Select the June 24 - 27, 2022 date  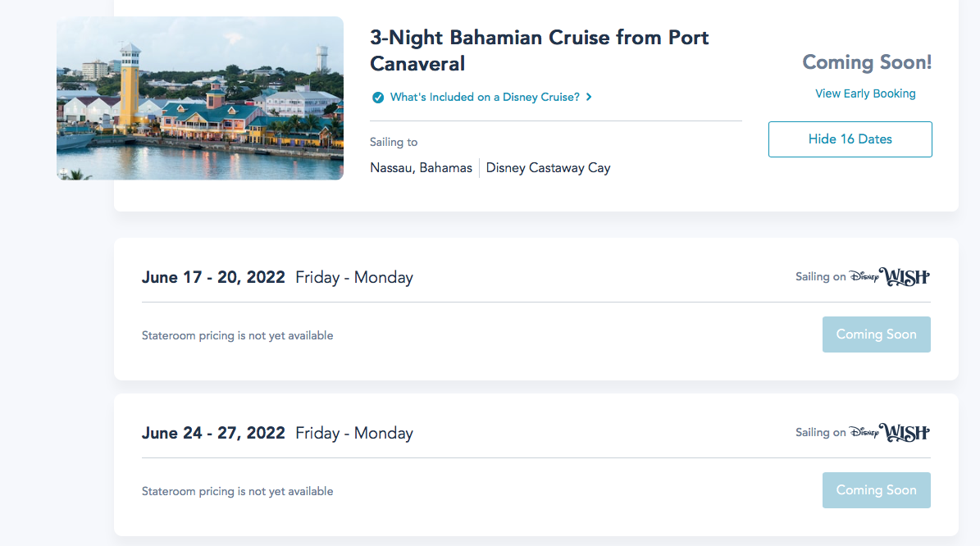[x=213, y=434]
